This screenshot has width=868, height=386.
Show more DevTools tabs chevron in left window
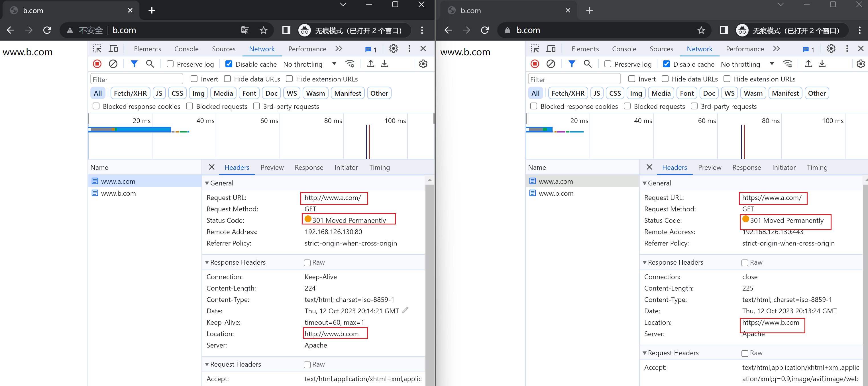click(339, 49)
